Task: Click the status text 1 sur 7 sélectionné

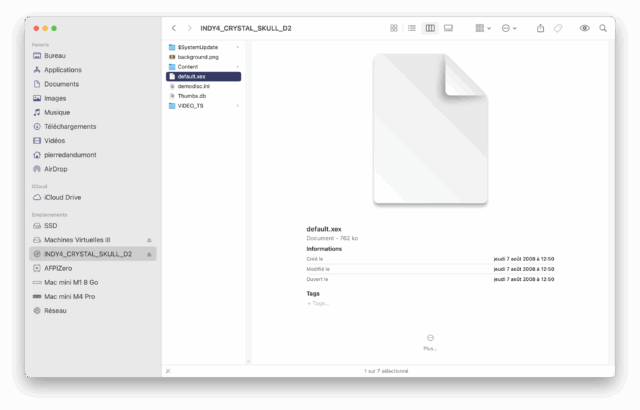Action: [386, 371]
